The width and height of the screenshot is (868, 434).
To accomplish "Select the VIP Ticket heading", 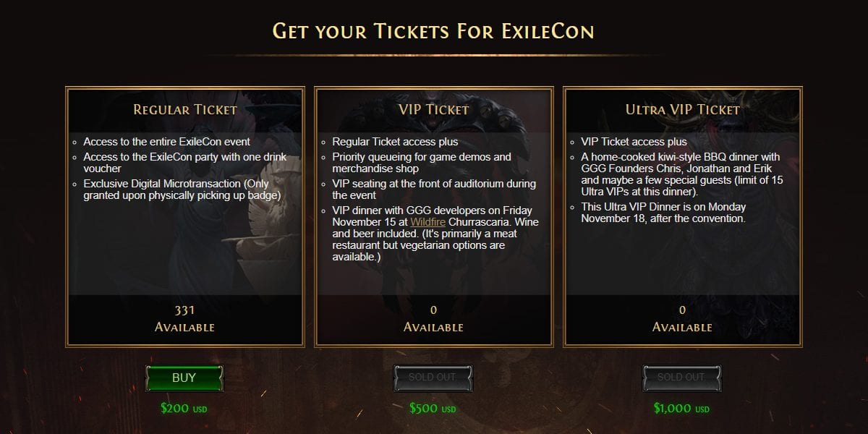I will [x=434, y=110].
